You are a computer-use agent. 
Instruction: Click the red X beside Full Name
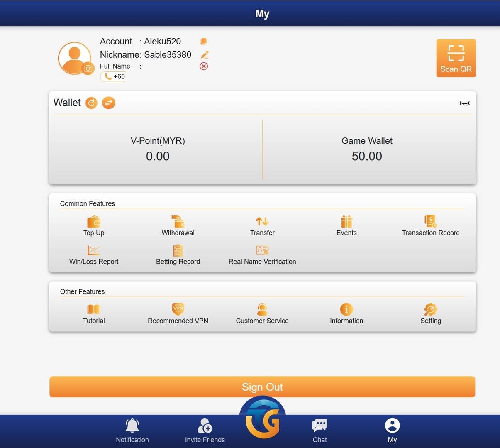(204, 66)
